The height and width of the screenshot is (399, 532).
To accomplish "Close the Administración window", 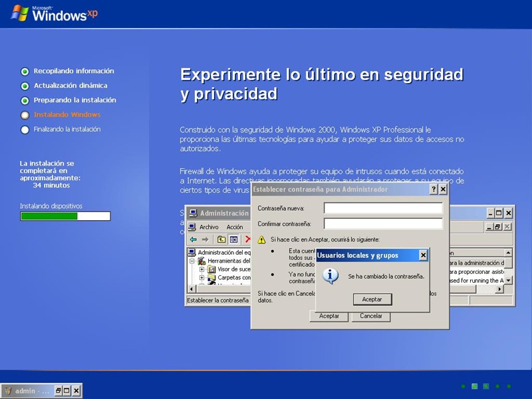I will click(508, 213).
